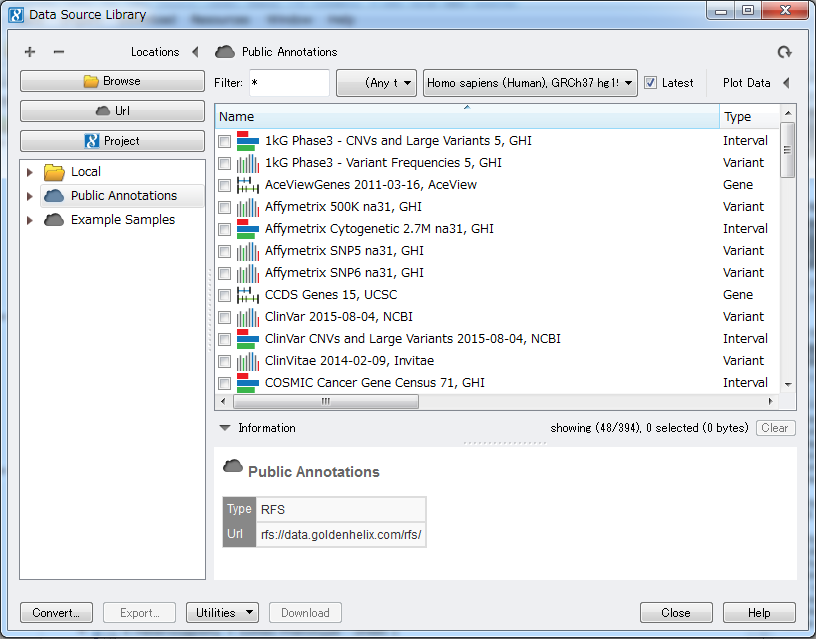Select the Local tree label
Screen dimensions: 816x639
click(86, 172)
